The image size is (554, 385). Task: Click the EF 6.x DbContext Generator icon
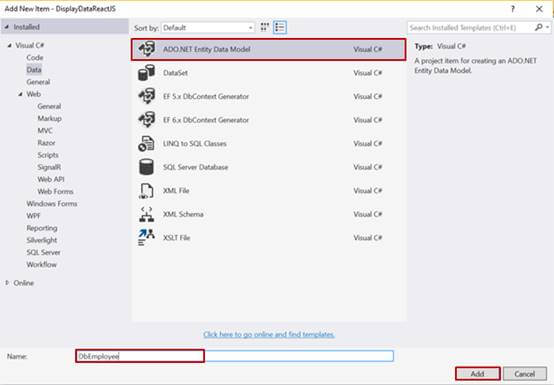pyautogui.click(x=147, y=120)
